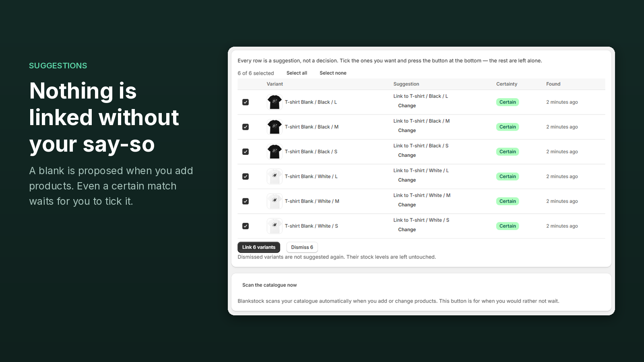
Task: Click the black T-shirt Blank / Black / L thumbnail
Action: 275,102
